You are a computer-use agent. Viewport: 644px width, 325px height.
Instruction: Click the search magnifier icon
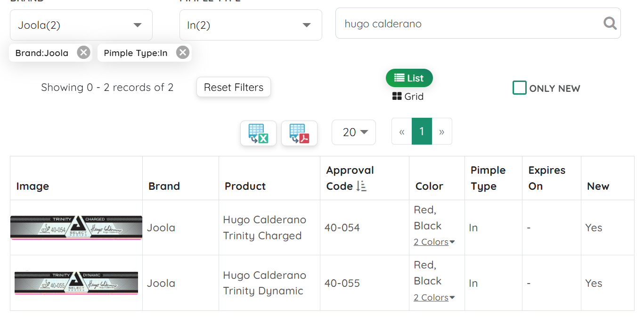610,23
